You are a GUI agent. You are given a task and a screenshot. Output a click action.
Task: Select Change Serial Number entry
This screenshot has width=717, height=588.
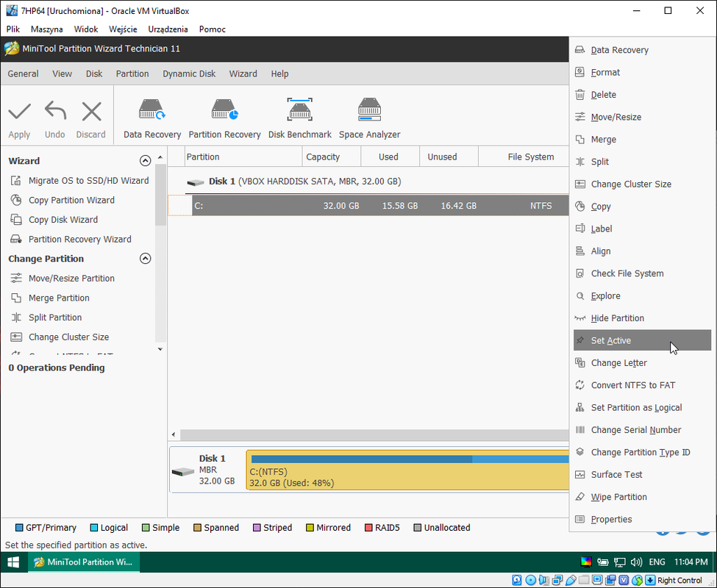point(642,430)
